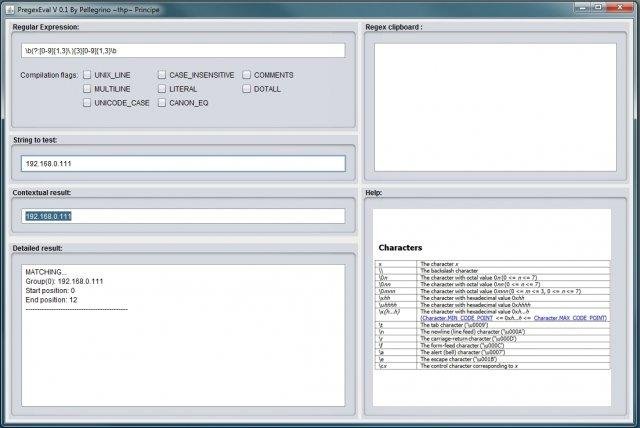Click the 'Compilation flags:' label

coord(49,75)
